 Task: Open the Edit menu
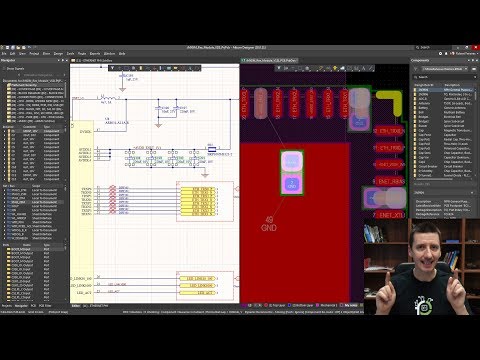tap(13, 54)
